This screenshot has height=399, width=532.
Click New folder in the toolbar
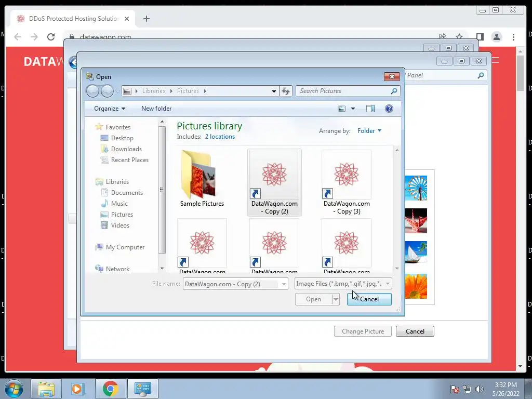point(156,109)
